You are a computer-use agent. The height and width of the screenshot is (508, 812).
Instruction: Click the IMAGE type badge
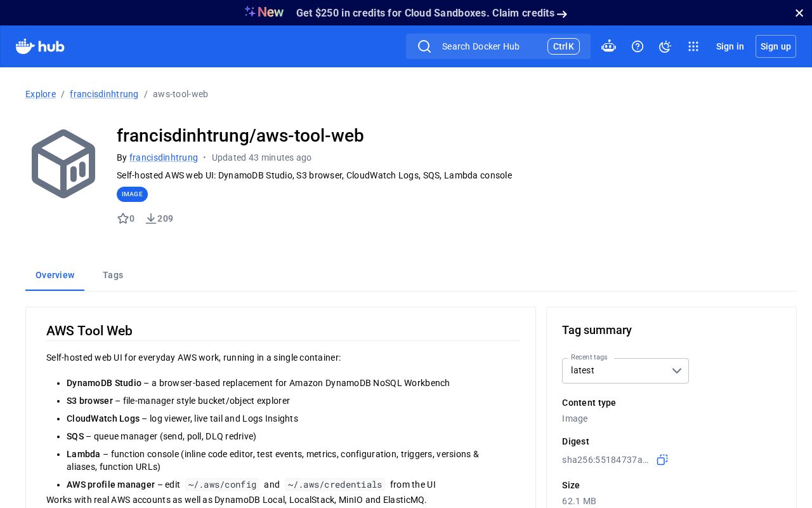point(132,194)
